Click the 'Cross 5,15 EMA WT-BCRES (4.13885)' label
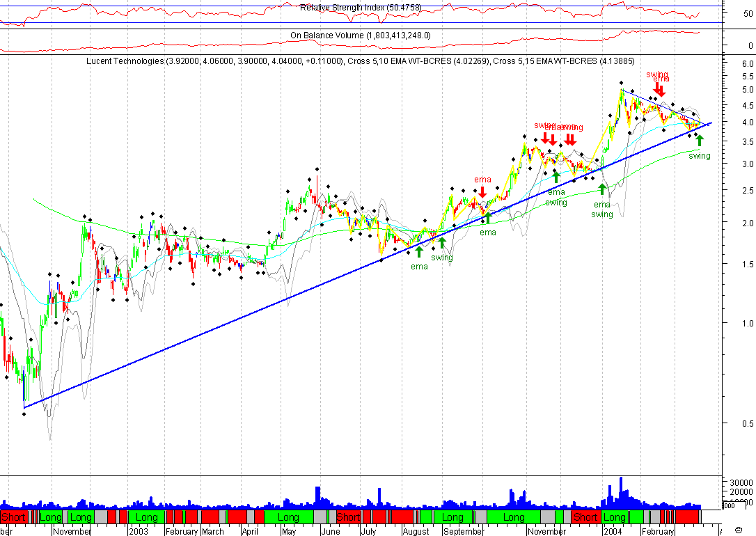 (x=564, y=61)
